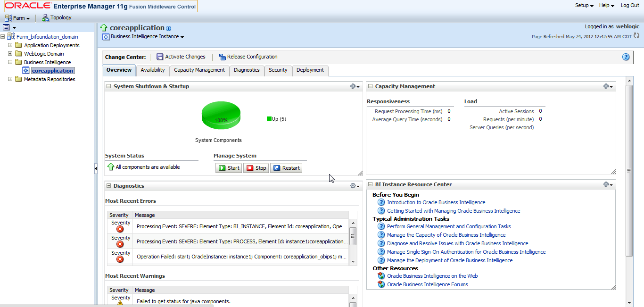Click the Change Center help icon
The image size is (644, 307).
[x=626, y=57]
